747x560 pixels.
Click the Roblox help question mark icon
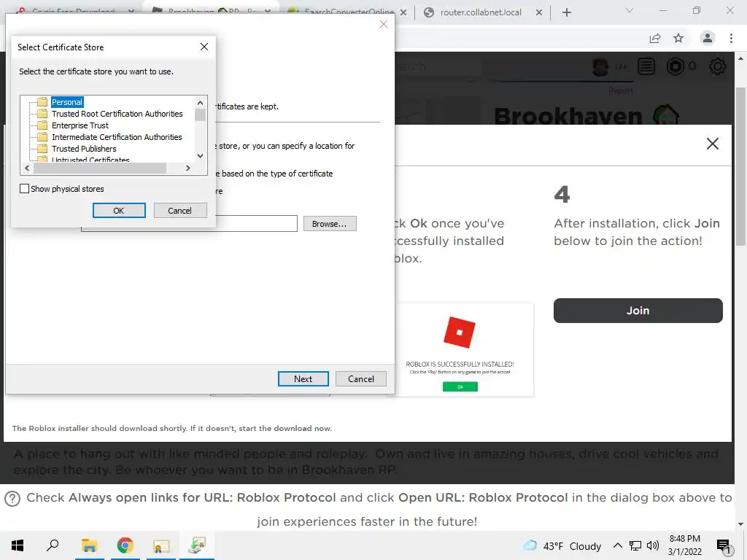tap(12, 499)
